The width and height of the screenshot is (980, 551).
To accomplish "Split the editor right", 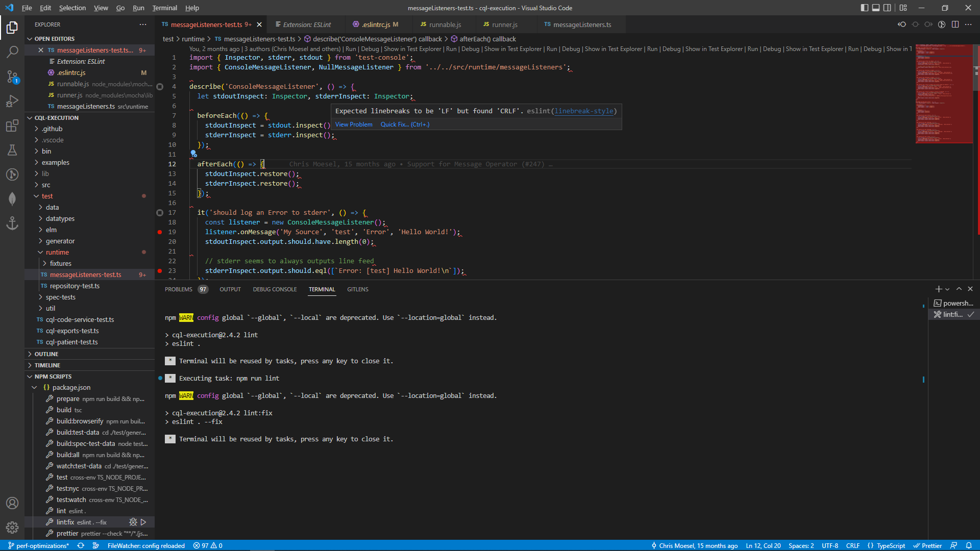I will tap(955, 24).
